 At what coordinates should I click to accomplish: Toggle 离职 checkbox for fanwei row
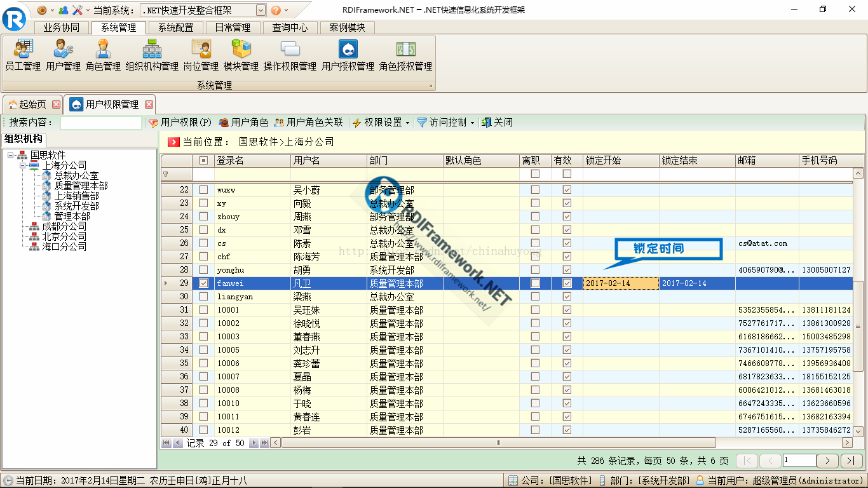(x=535, y=283)
